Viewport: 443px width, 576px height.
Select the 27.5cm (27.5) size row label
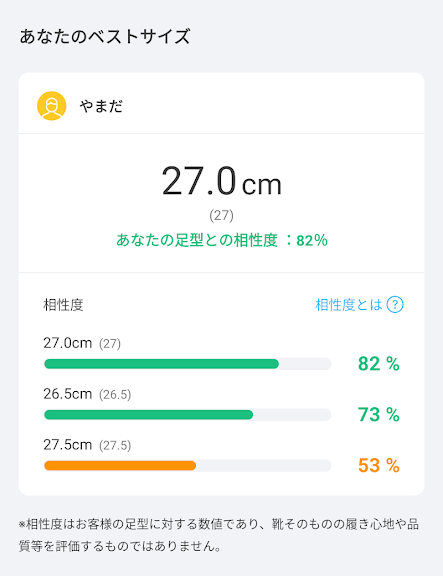click(x=87, y=445)
